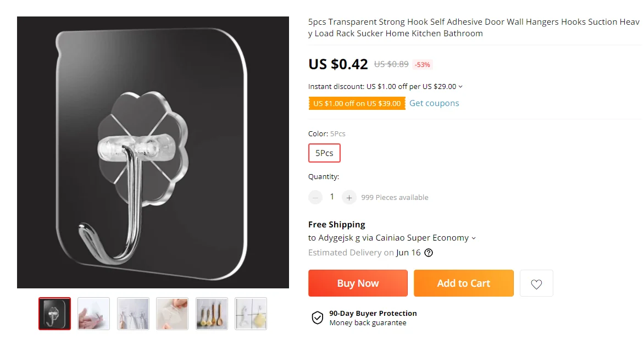
Task: View the thumbnail with wooden kitchen utensils
Action: [212, 314]
